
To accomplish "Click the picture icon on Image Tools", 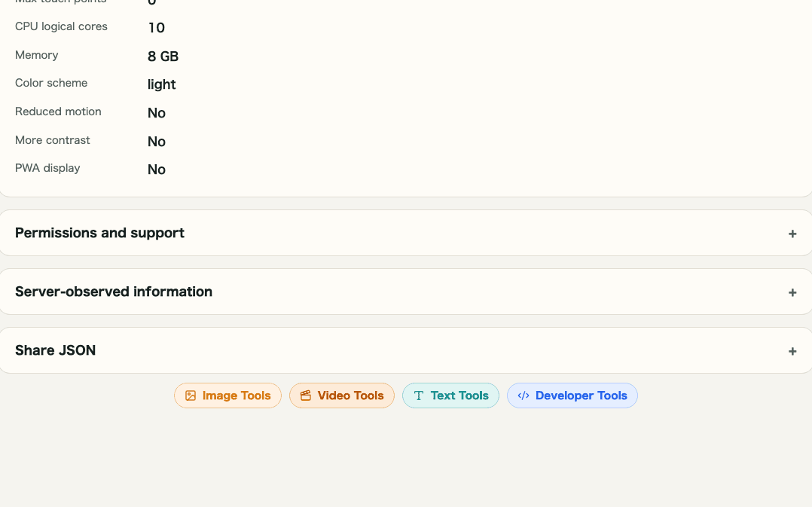I will tap(191, 395).
